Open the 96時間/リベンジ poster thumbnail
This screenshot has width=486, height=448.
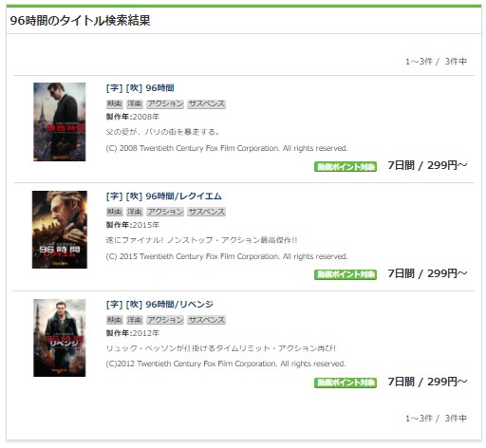point(60,338)
